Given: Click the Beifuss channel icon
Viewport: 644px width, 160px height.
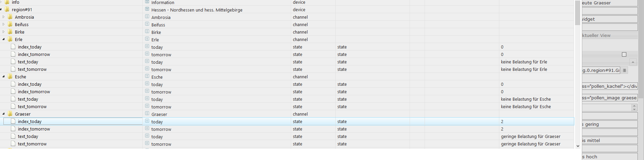Looking at the screenshot, I should coord(147,24).
